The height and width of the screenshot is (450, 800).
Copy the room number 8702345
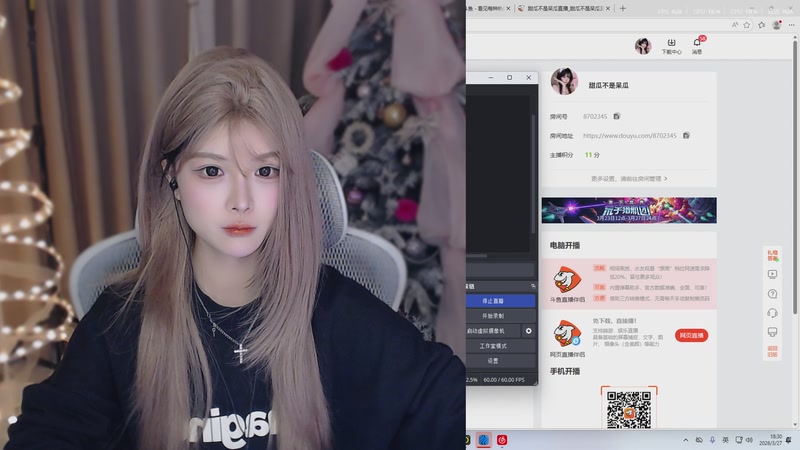tap(617, 116)
